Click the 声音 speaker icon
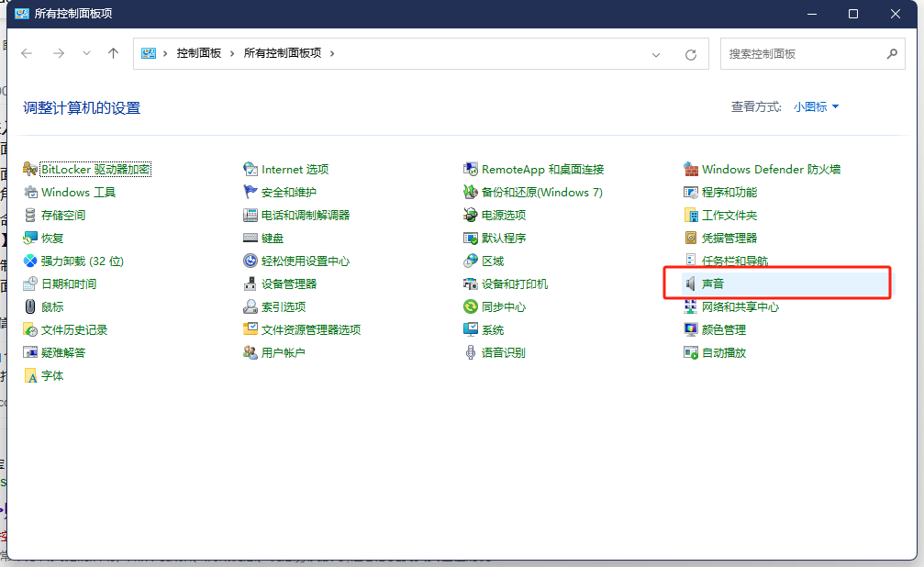Image resolution: width=924 pixels, height=567 pixels. click(691, 284)
